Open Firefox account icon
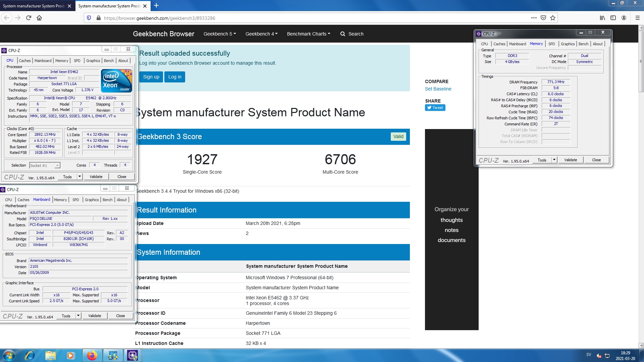The image size is (644, 362). pos(624,18)
